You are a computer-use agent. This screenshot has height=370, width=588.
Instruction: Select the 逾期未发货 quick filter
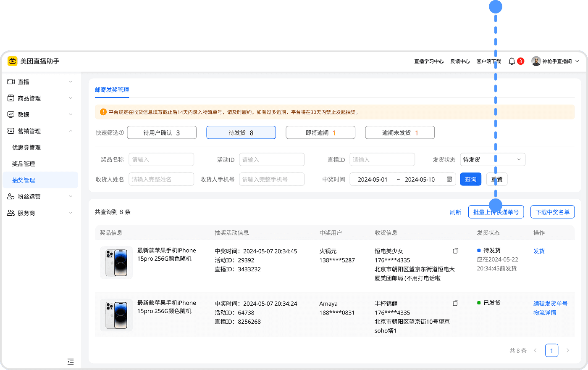tap(400, 132)
